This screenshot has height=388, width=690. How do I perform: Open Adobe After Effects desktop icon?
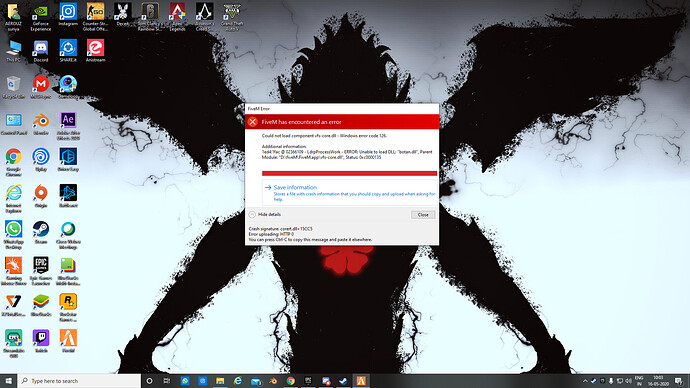point(68,126)
